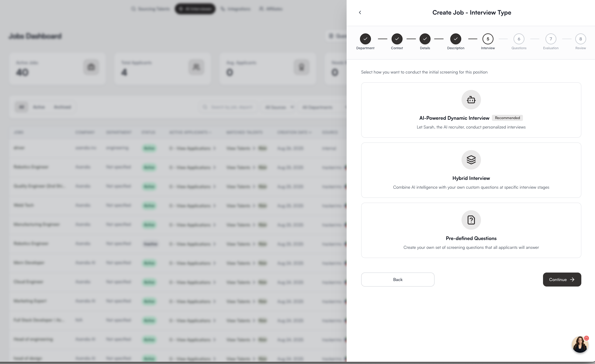Open the Sarah assistant avatar chat
The image size is (595, 364).
(580, 344)
